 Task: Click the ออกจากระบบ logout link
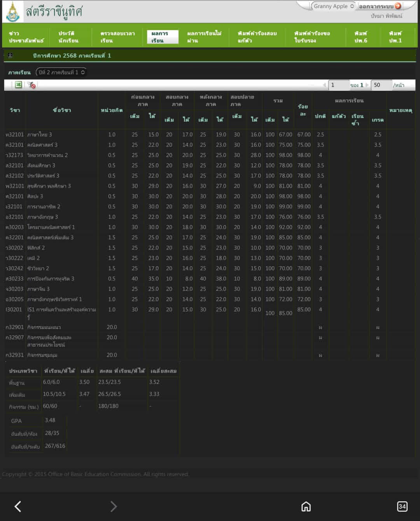376,6
